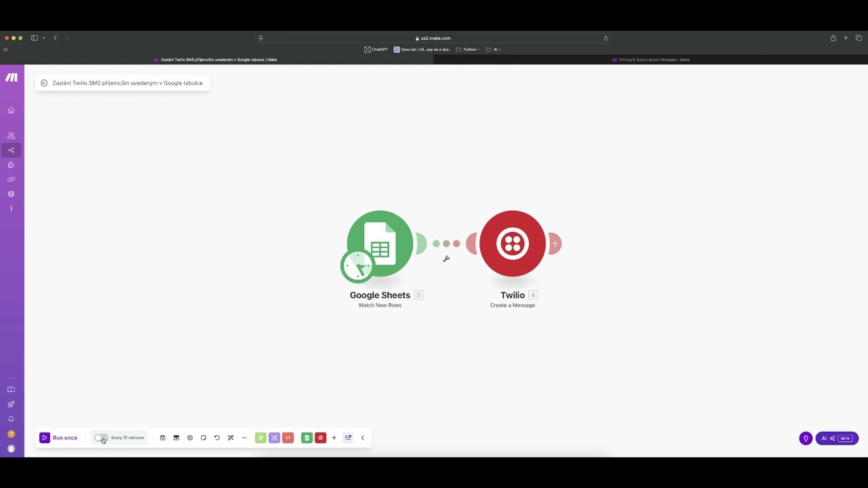Open Templates puzzle icon in sidebar
The height and width of the screenshot is (488, 868).
[x=11, y=165]
